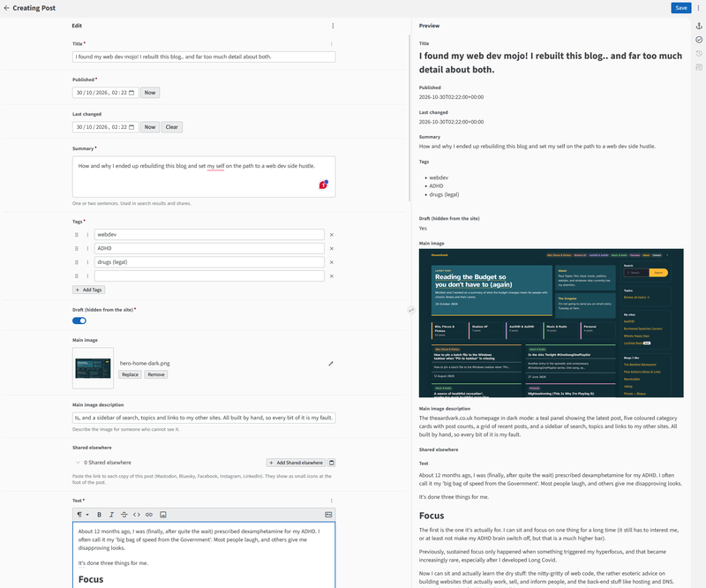The image size is (706, 588).
Task: Click Add Shared elsewhere button
Action: [297, 463]
